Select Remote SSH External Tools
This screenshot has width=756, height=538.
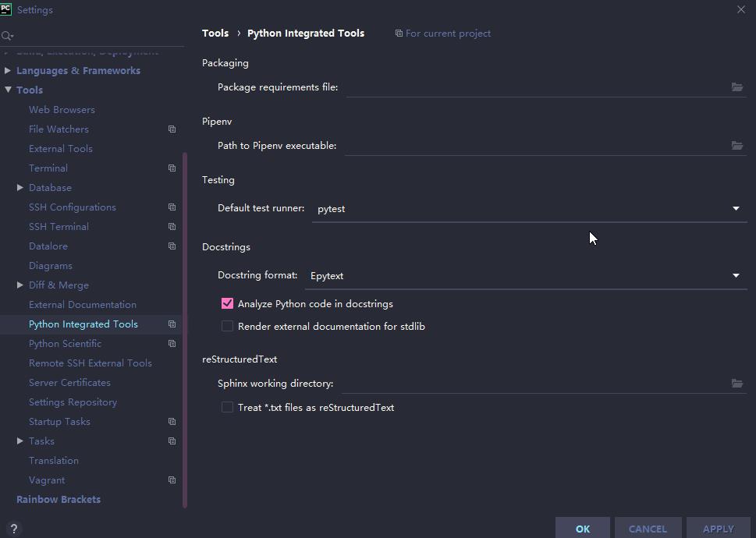91,363
